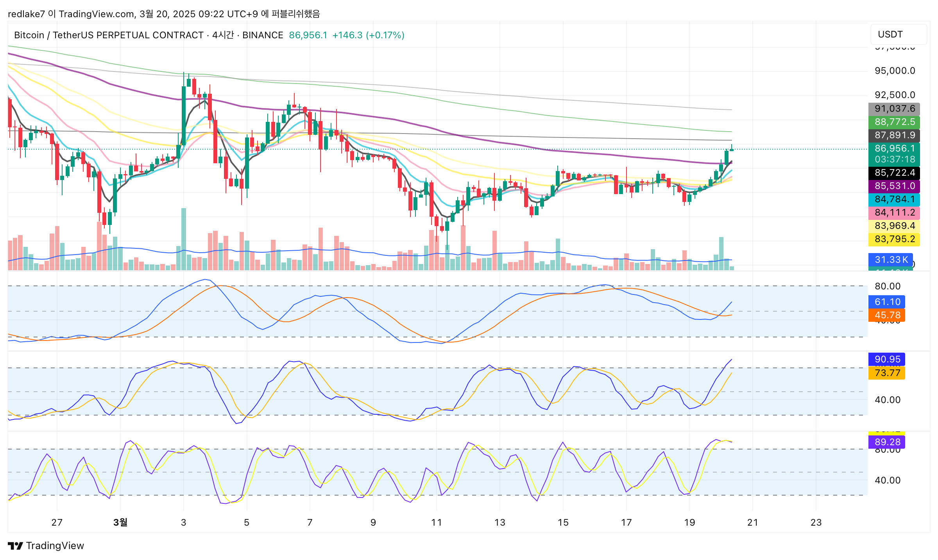The image size is (938, 560).
Task: Click the BINANCE exchange label
Action: 263,35
